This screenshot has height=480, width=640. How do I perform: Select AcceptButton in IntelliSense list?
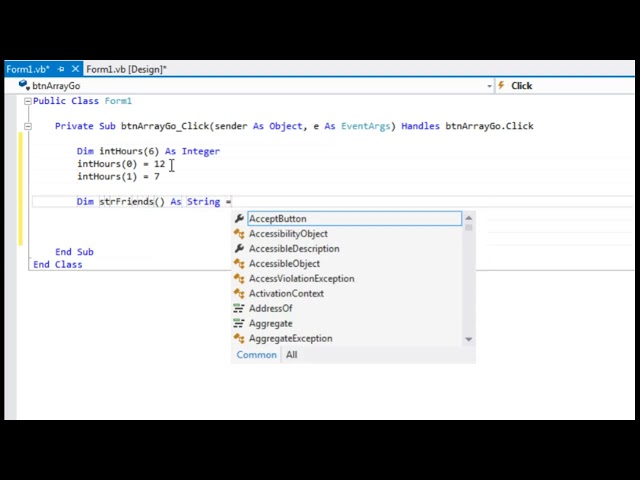point(354,218)
